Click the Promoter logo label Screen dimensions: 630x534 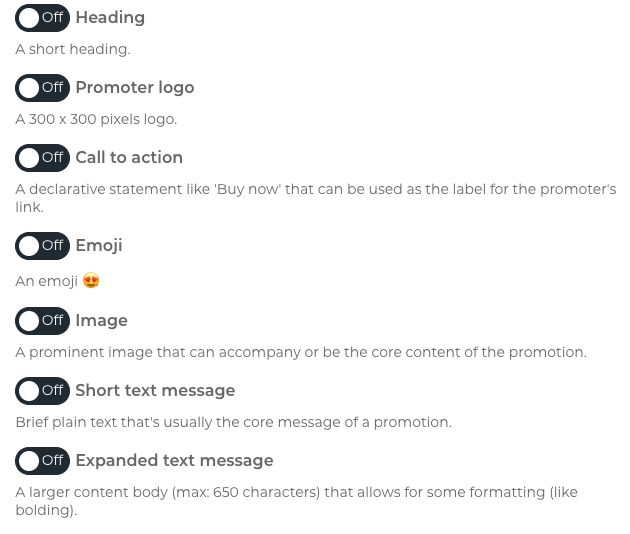click(135, 88)
